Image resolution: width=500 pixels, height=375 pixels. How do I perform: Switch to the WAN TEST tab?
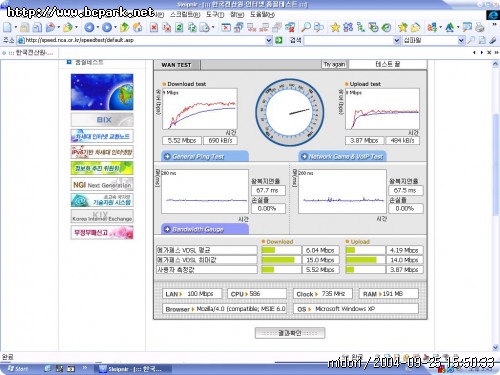tap(176, 65)
